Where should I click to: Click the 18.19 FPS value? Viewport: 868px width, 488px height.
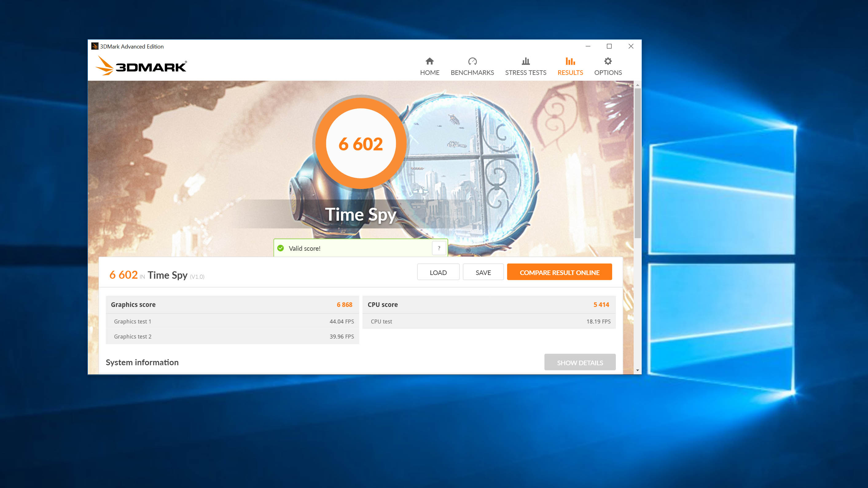click(598, 321)
